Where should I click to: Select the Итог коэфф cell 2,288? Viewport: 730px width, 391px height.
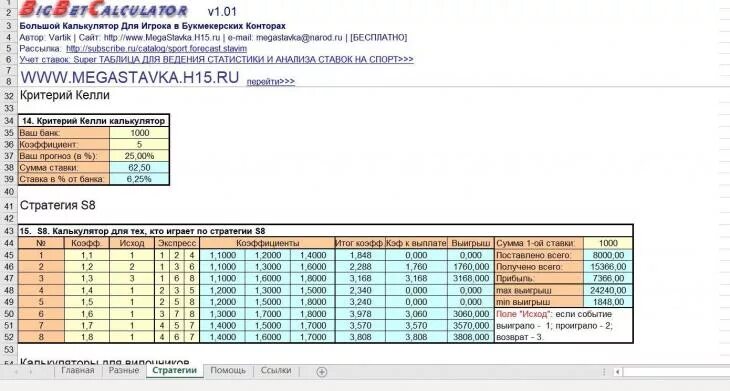360,267
